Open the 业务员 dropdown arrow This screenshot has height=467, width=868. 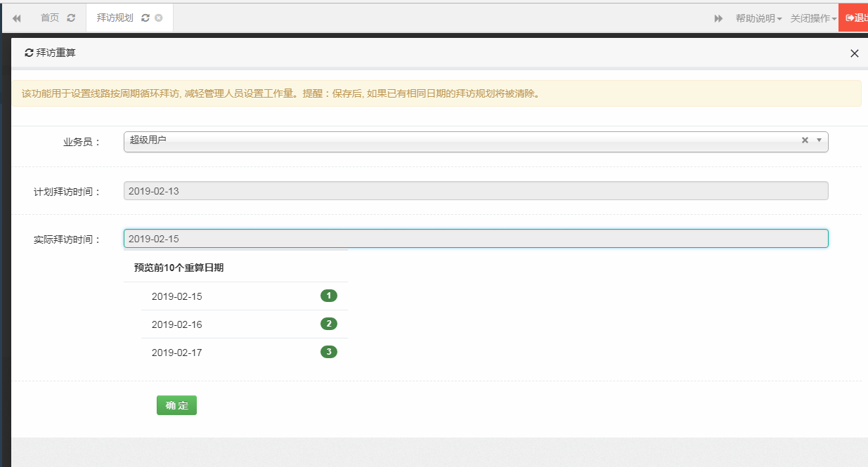[x=819, y=140]
